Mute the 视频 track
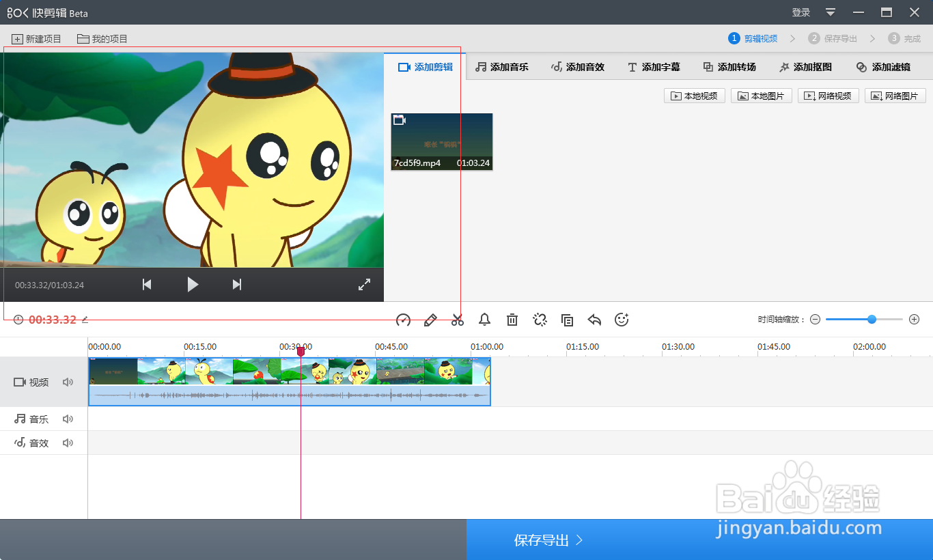933x560 pixels. point(68,382)
